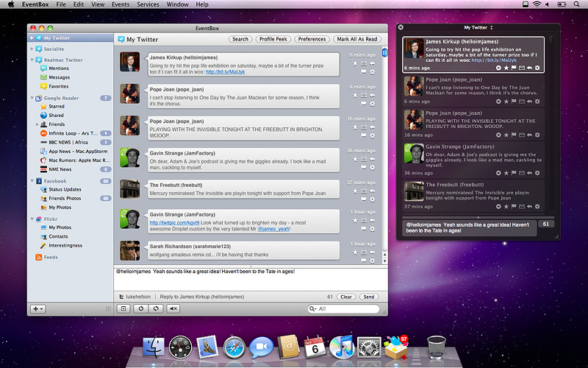Collapse the Flickr section
588x368 pixels.
pos(32,219)
